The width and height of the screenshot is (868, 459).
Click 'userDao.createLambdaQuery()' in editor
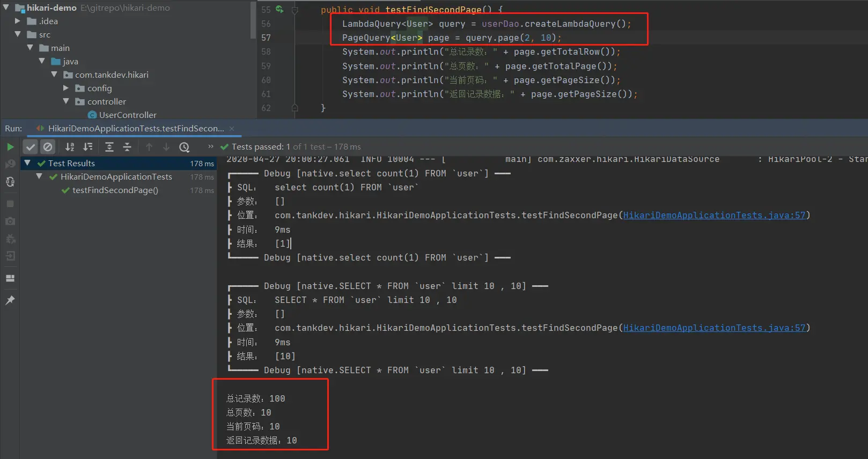pyautogui.click(x=554, y=24)
